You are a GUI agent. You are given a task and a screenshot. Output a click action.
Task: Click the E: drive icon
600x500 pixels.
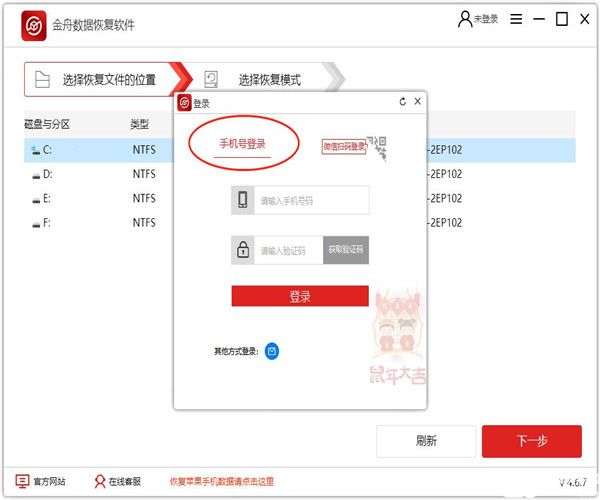click(36, 200)
